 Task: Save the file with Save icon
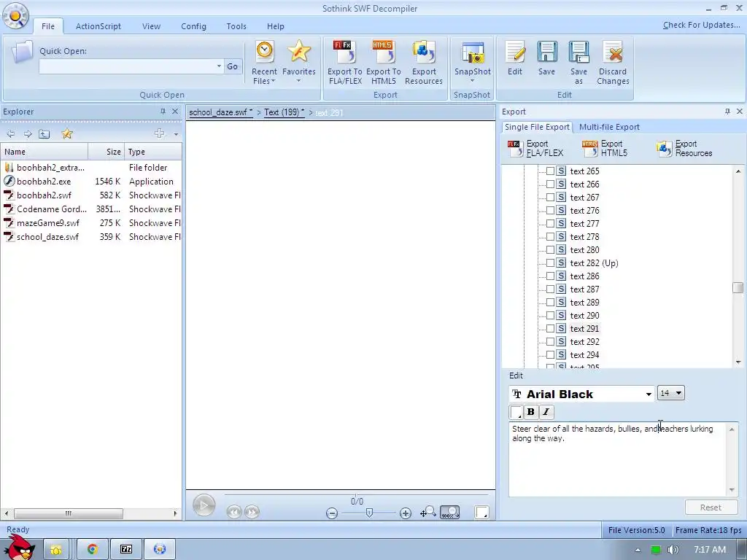click(x=546, y=59)
